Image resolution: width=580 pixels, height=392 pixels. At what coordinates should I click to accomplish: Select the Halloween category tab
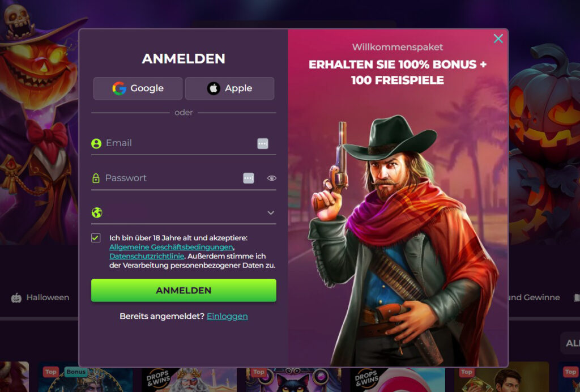click(40, 298)
